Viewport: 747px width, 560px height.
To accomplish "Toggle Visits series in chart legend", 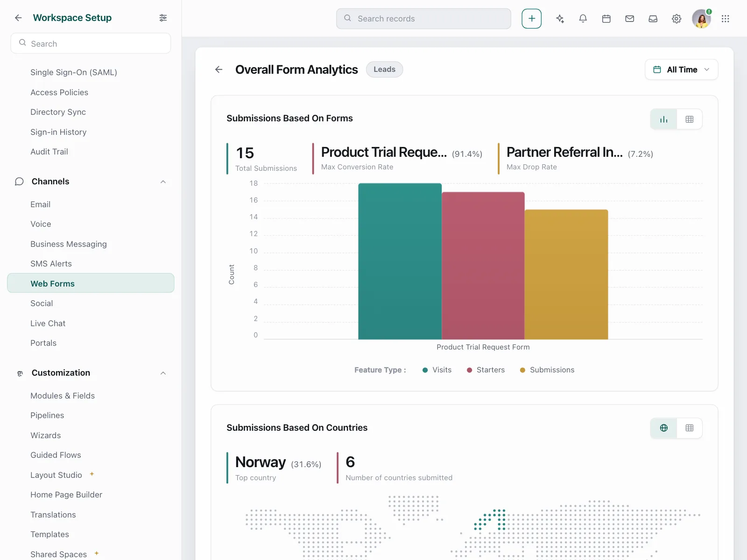I will pyautogui.click(x=437, y=370).
